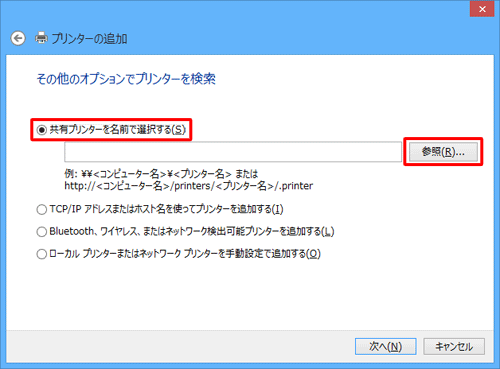500x369 pixels.
Task: Proceed with the 次へ(N) button
Action: [386, 347]
